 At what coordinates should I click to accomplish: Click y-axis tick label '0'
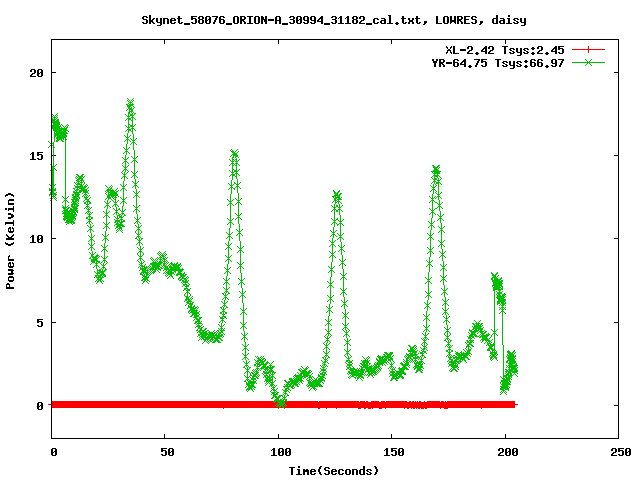(40, 406)
